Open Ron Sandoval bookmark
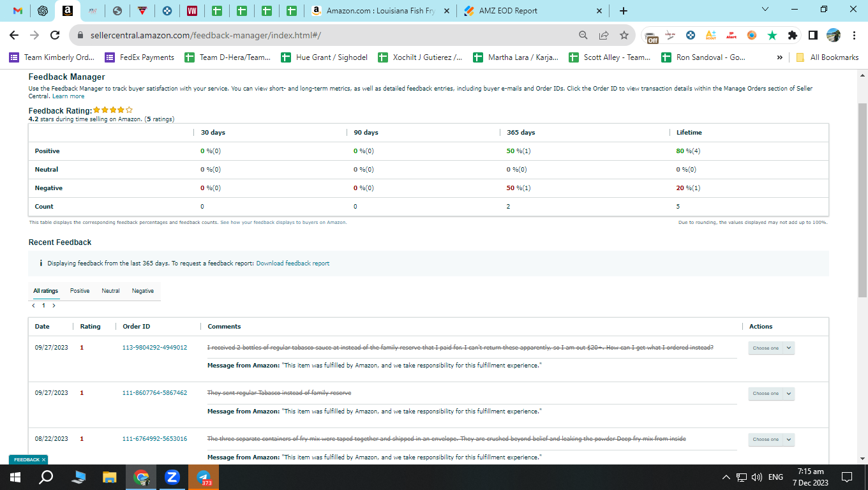This screenshot has height=490, width=868. (703, 57)
